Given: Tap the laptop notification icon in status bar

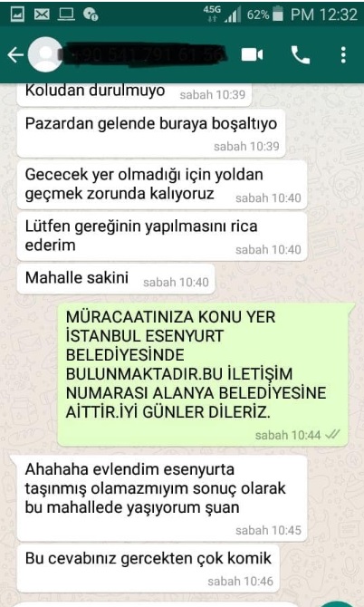Looking at the screenshot, I should click(x=66, y=14).
